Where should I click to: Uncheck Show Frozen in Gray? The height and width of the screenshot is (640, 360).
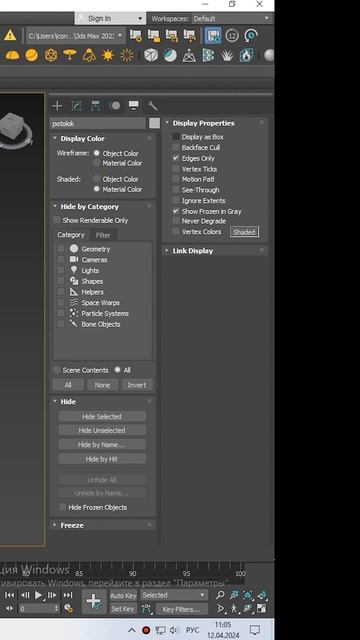pyautogui.click(x=176, y=211)
